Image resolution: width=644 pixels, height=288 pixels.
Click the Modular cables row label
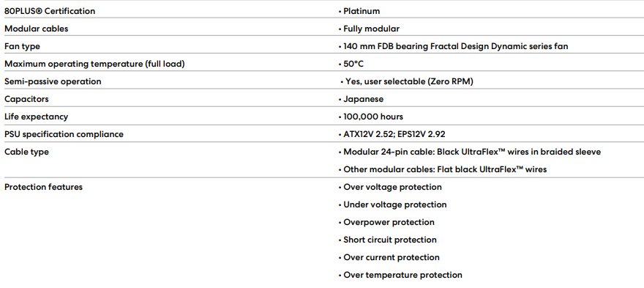pos(36,29)
